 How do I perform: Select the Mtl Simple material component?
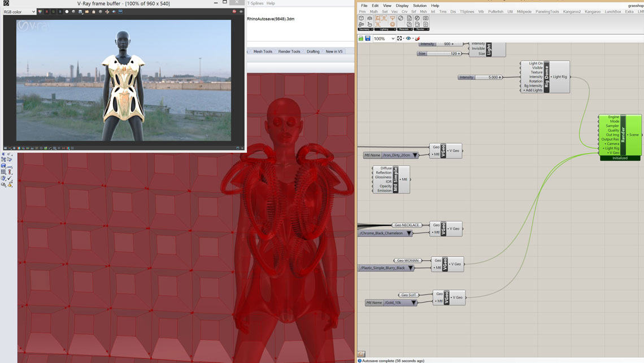[x=391, y=180]
